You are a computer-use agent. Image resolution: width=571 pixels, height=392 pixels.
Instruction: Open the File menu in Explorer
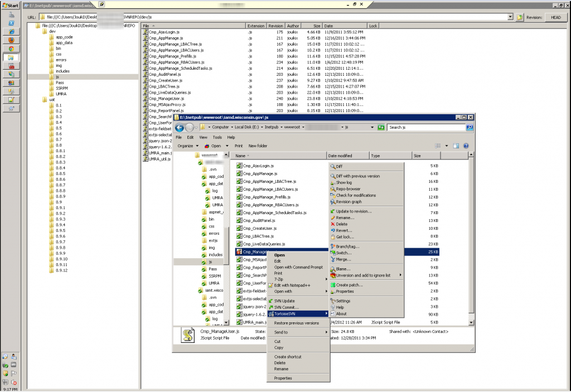coord(179,137)
